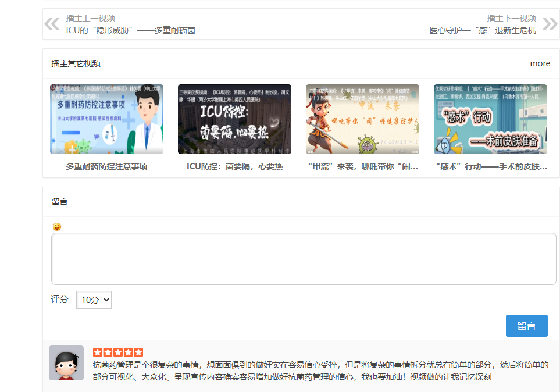The image size is (560, 392).
Task: Click the 播主其它视频 section heading
Action: click(x=76, y=63)
